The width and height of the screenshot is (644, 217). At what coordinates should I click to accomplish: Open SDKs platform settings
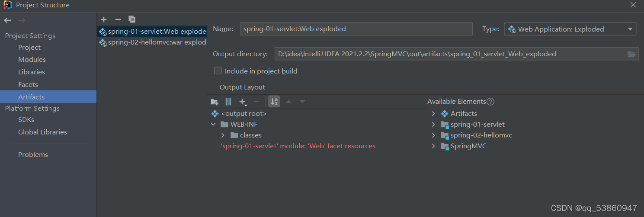(26, 120)
